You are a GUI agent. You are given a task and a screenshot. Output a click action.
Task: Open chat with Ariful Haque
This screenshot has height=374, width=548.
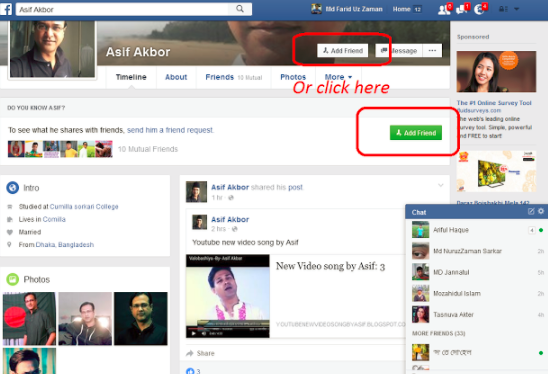(x=476, y=230)
